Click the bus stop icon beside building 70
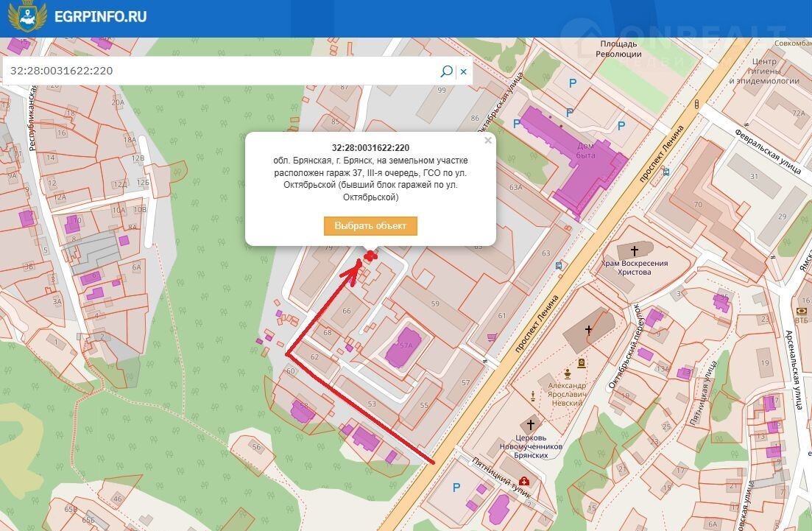812x531 pixels. [666, 172]
